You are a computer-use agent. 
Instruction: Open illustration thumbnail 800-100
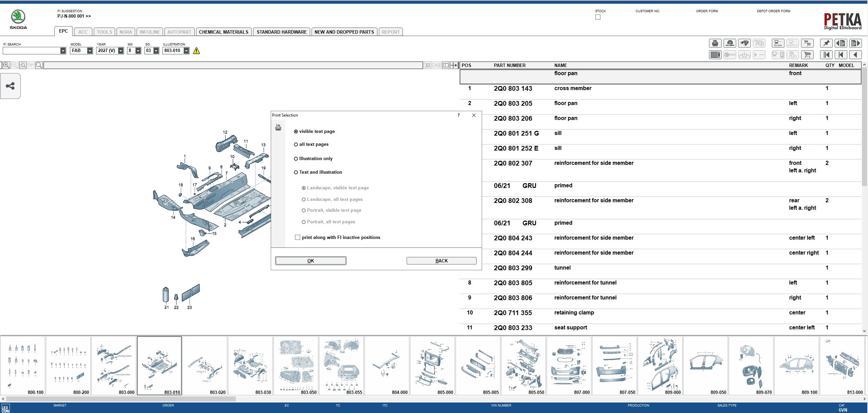(x=23, y=366)
